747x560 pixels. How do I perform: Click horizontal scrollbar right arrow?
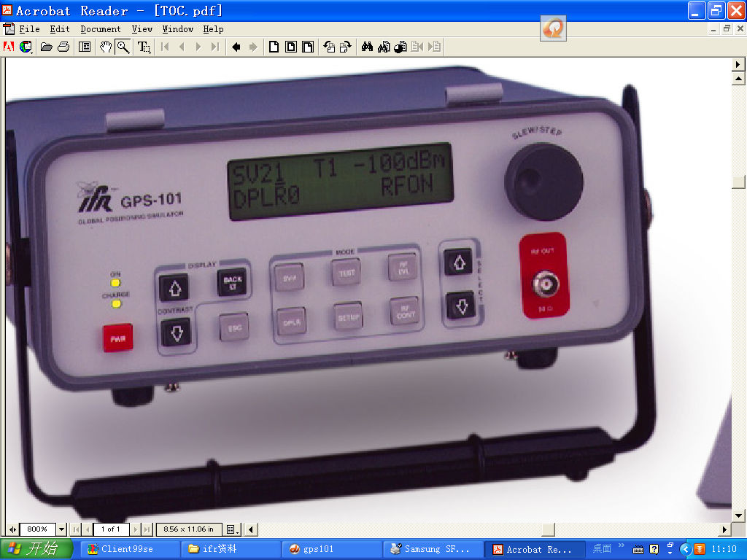point(725,529)
